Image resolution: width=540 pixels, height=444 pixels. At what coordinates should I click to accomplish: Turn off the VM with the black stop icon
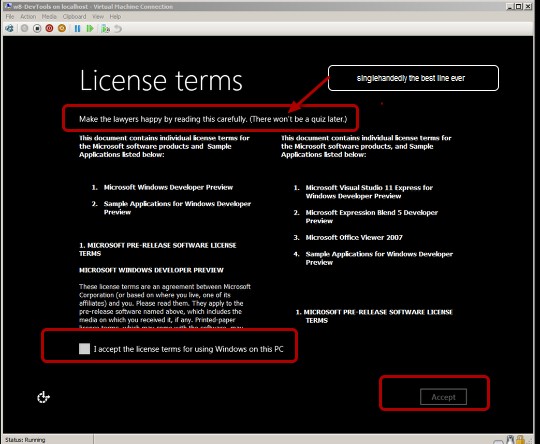tap(37, 29)
